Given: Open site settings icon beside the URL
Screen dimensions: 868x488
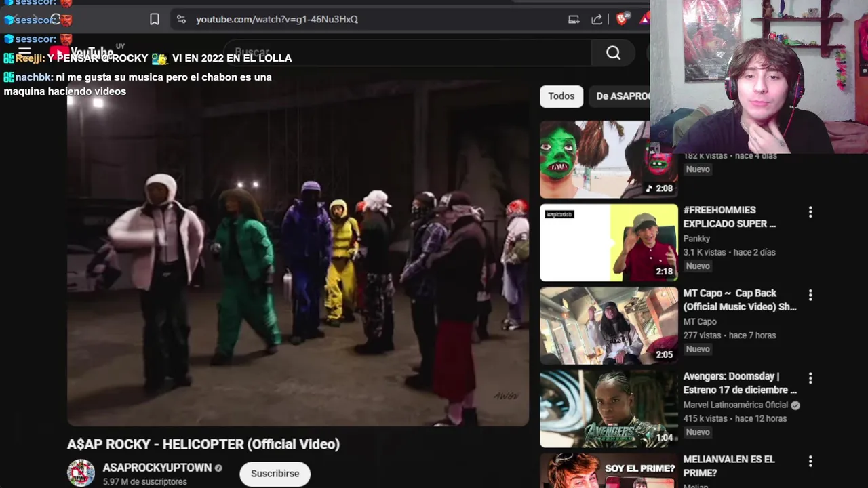Looking at the screenshot, I should 181,20.
